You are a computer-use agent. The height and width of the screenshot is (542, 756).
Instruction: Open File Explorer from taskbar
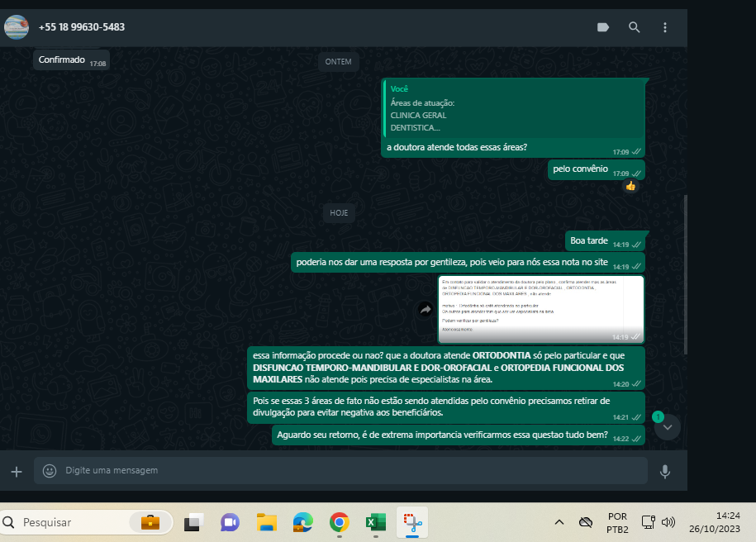click(x=266, y=522)
